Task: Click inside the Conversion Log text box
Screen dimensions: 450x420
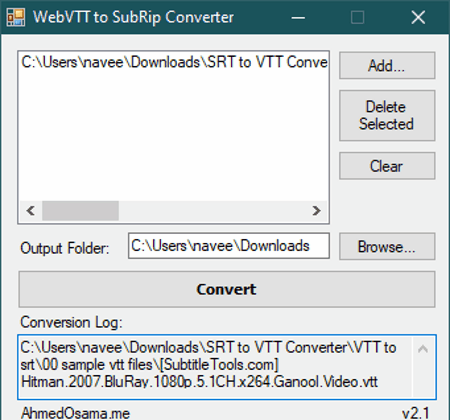Action: click(215, 367)
